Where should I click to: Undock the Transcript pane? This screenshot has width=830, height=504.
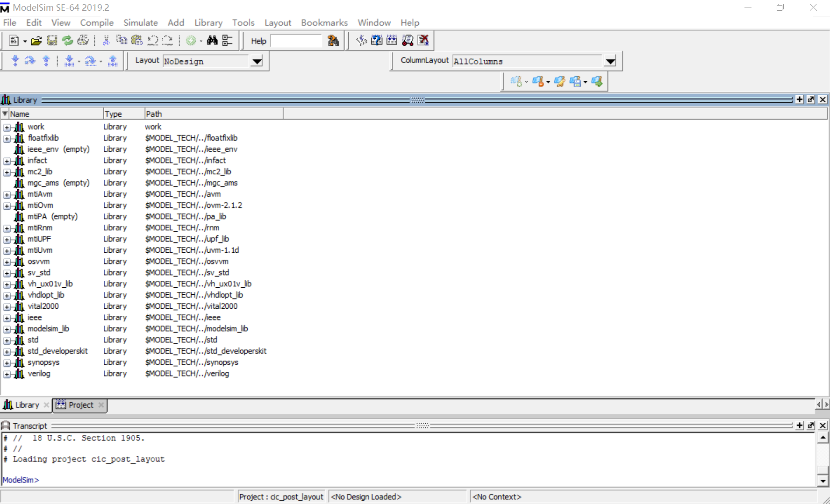point(811,426)
